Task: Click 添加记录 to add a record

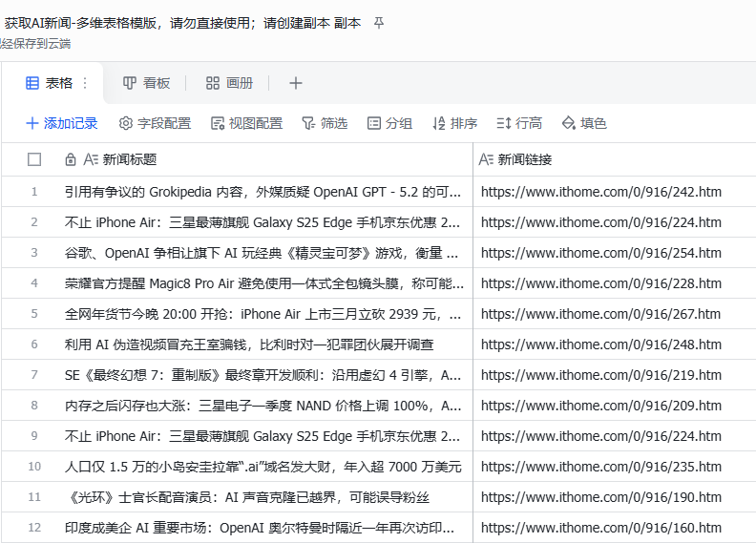Action: [x=62, y=123]
